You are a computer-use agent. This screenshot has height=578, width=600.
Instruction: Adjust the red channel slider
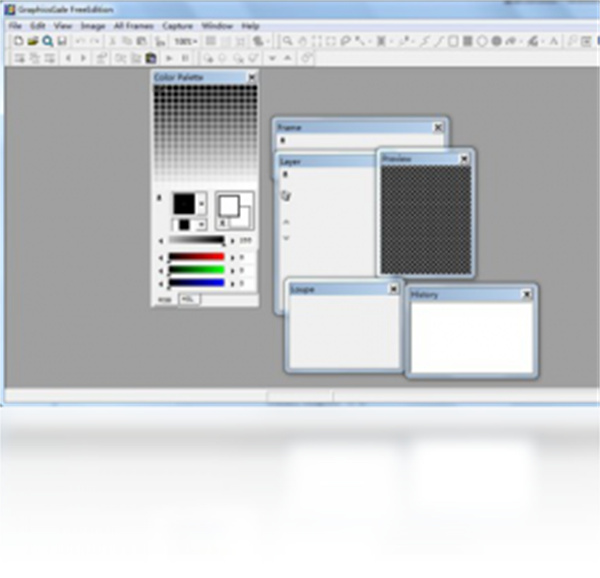pyautogui.click(x=196, y=257)
